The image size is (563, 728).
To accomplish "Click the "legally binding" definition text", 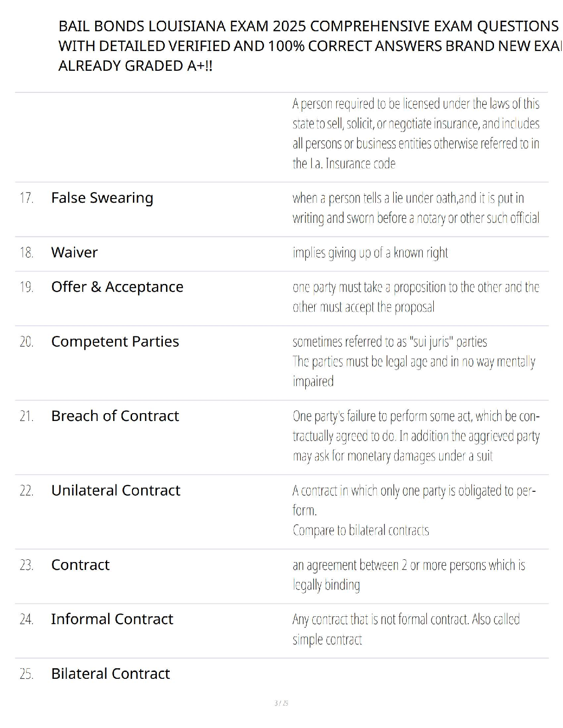I will (x=326, y=585).
